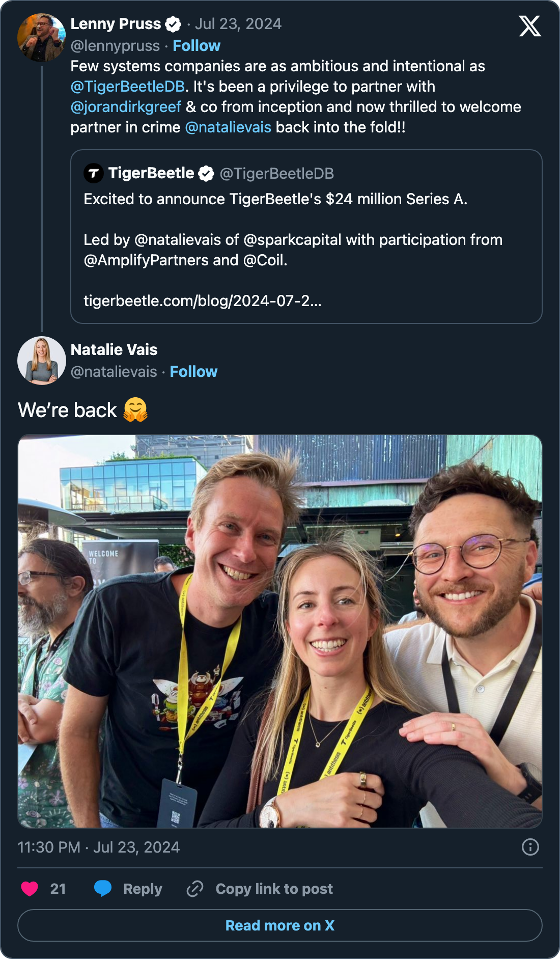Open the @jorandirkgreef mention link
The height and width of the screenshot is (959, 560).
point(126,107)
